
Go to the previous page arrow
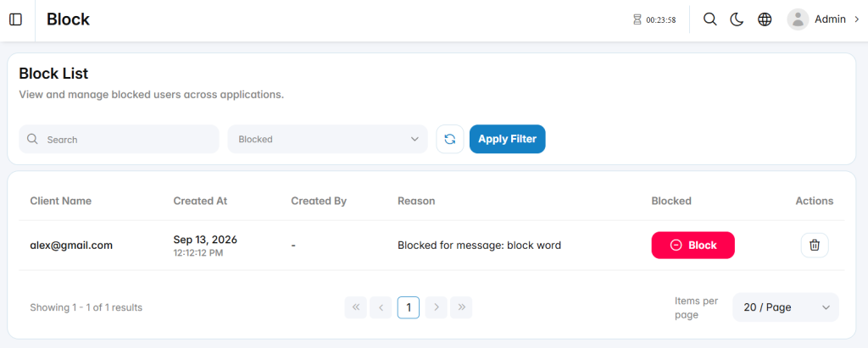click(x=381, y=307)
